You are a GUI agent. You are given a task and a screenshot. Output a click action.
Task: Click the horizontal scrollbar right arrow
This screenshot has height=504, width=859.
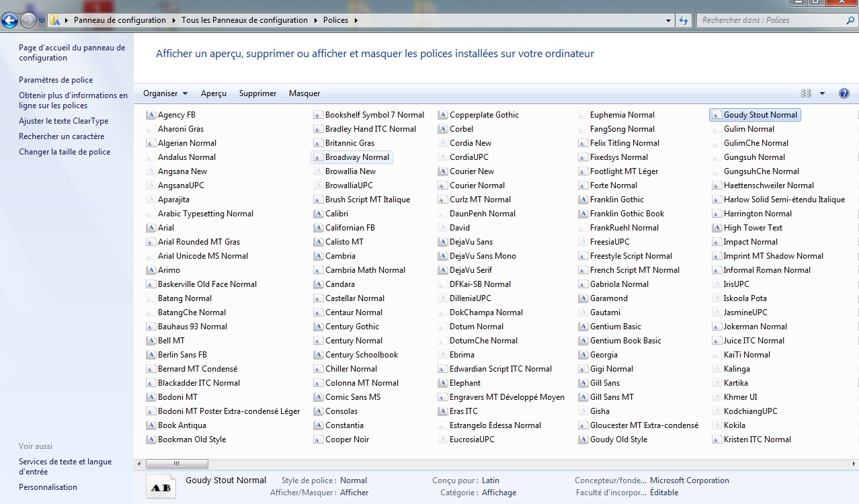[x=854, y=464]
